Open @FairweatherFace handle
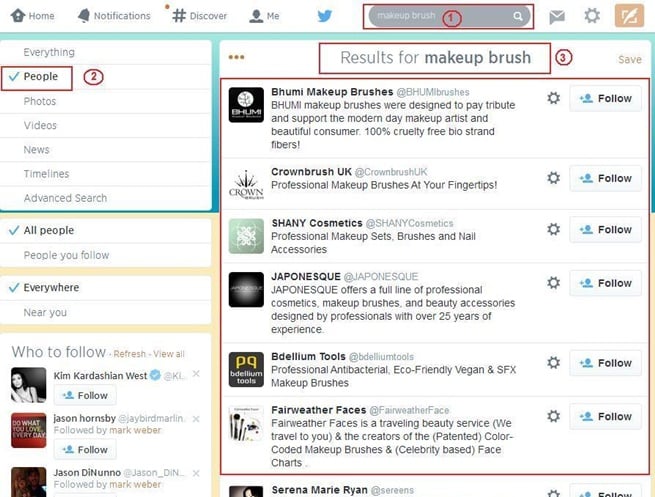The image size is (655, 497). click(x=409, y=410)
